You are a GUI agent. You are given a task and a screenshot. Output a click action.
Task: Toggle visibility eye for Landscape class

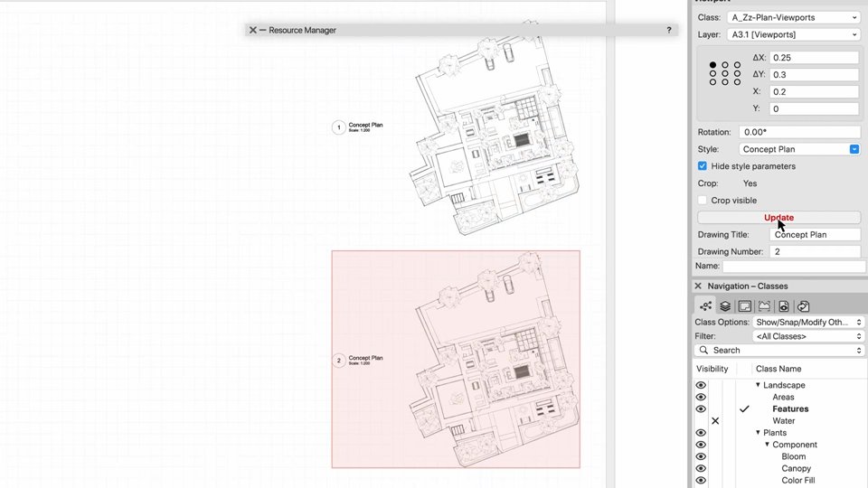coord(701,385)
